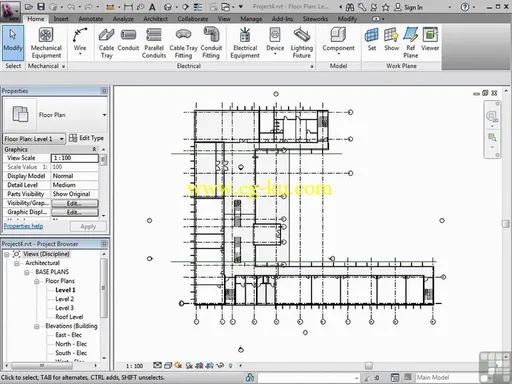Choose the Cable Tray tool
Viewport: 512px width, 384px height.
tap(106, 42)
